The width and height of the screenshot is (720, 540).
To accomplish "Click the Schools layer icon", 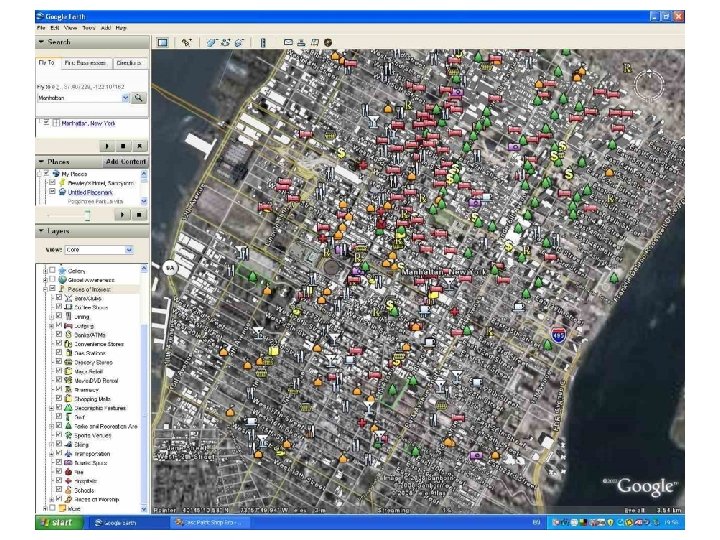I will [68, 490].
